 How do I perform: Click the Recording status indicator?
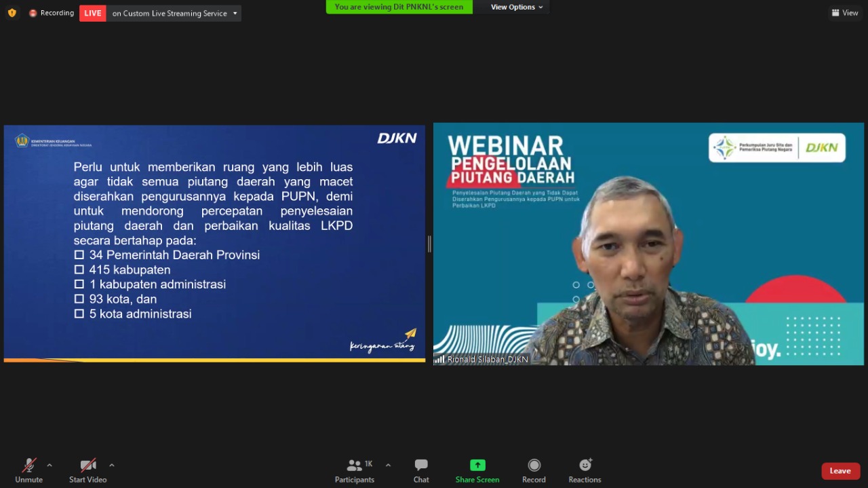click(52, 13)
